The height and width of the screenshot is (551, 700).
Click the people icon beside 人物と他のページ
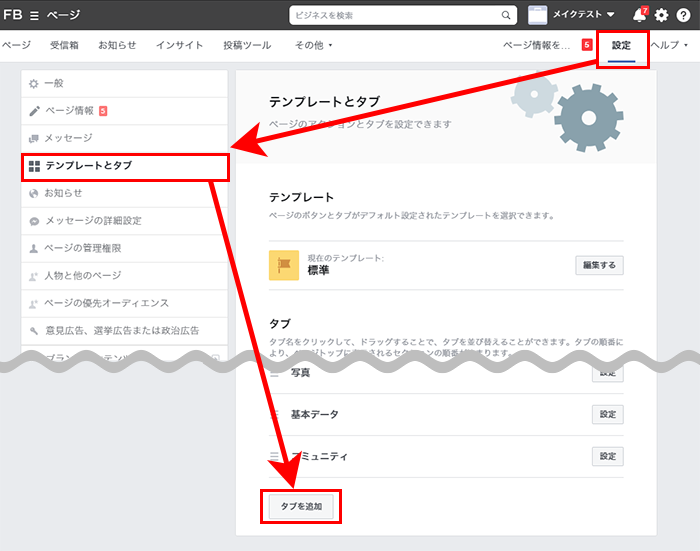(x=33, y=277)
